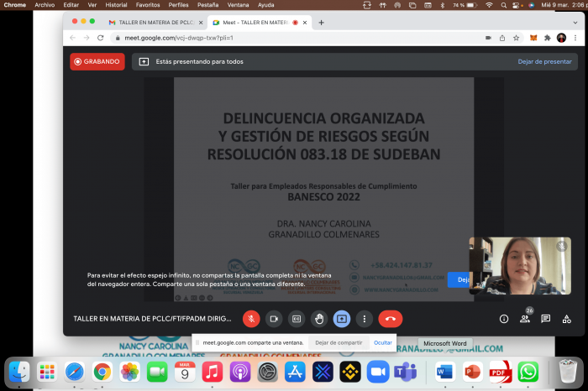Open Photos from the Dock

pyautogui.click(x=129, y=372)
